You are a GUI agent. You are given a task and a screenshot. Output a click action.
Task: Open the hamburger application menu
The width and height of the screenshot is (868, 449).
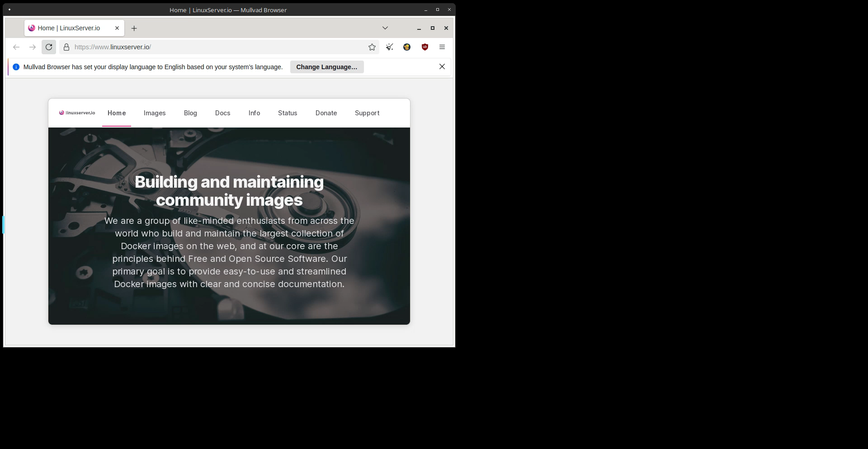(x=442, y=47)
